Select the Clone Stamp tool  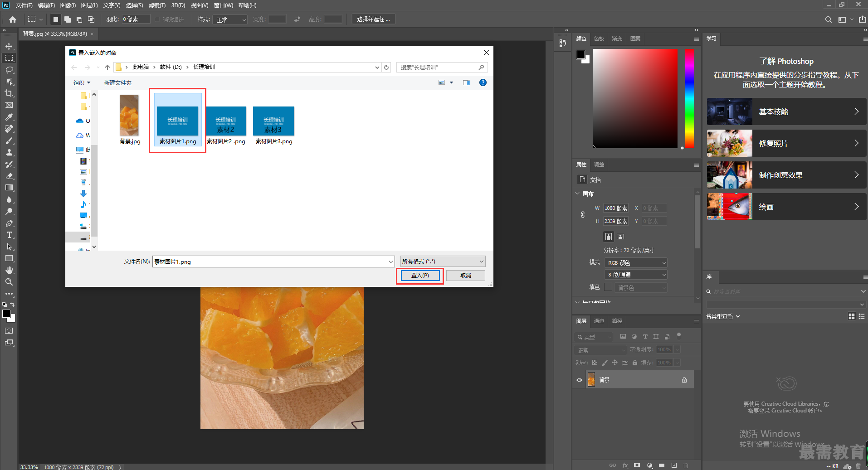[x=9, y=152]
